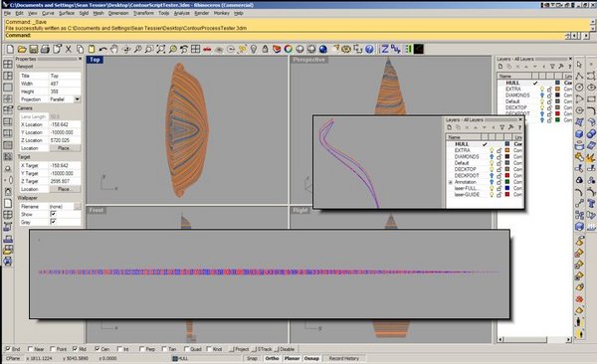Click the Print icon in toolbar
The image size is (597, 364).
pos(45,49)
